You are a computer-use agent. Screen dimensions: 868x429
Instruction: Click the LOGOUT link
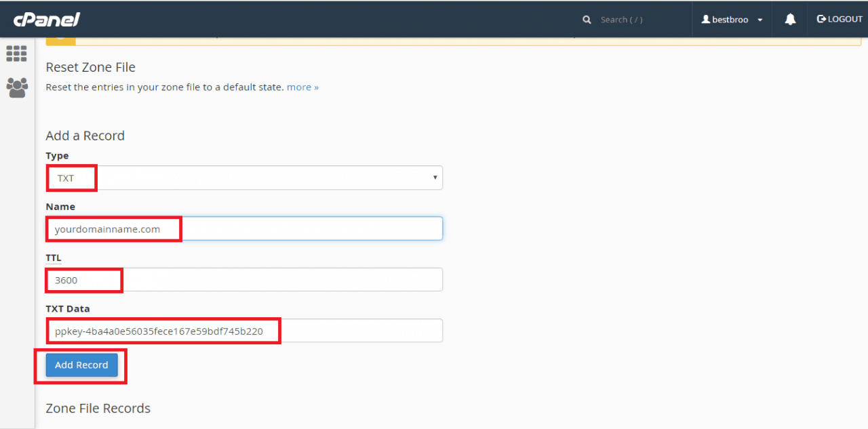coord(840,19)
